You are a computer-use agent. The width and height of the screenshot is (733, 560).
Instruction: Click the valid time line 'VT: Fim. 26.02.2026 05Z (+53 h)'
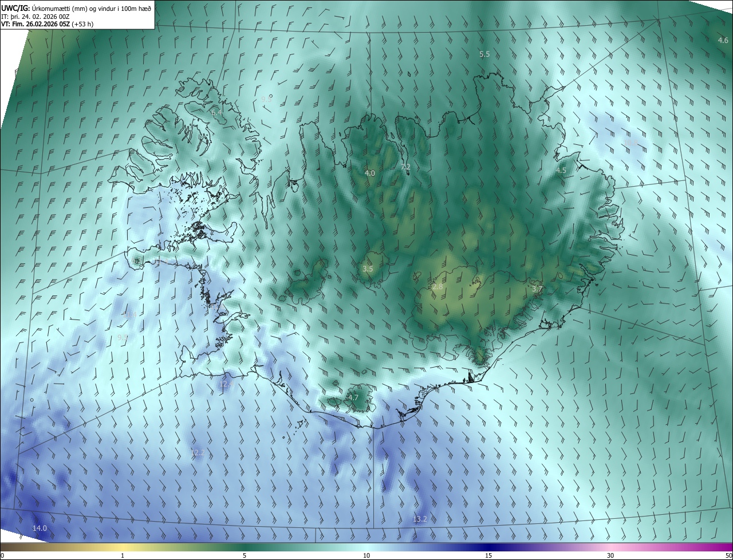[48, 24]
